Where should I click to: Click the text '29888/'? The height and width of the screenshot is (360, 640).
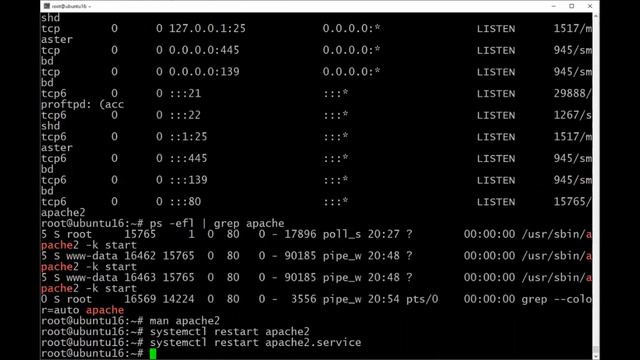(572, 93)
